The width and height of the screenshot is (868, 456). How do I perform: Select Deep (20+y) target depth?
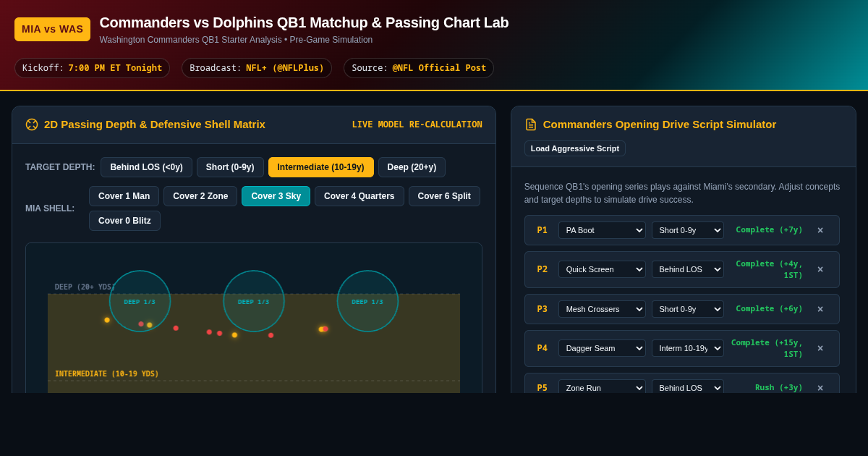pyautogui.click(x=412, y=167)
